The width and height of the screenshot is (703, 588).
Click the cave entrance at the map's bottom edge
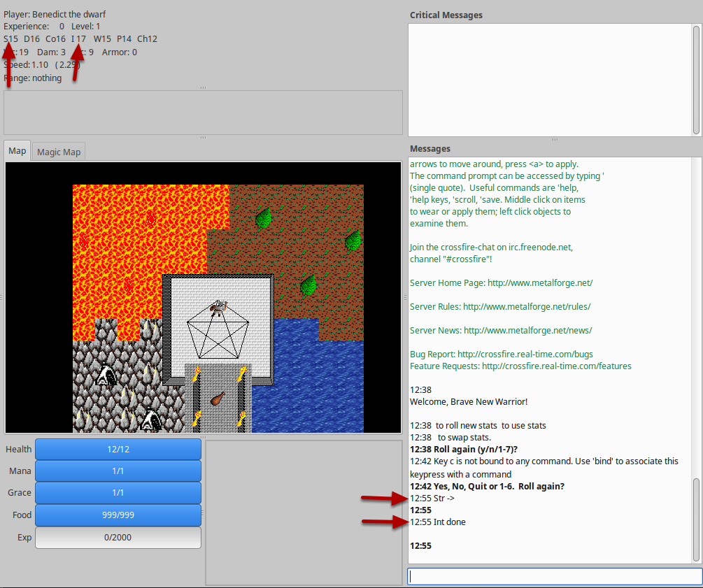[151, 420]
